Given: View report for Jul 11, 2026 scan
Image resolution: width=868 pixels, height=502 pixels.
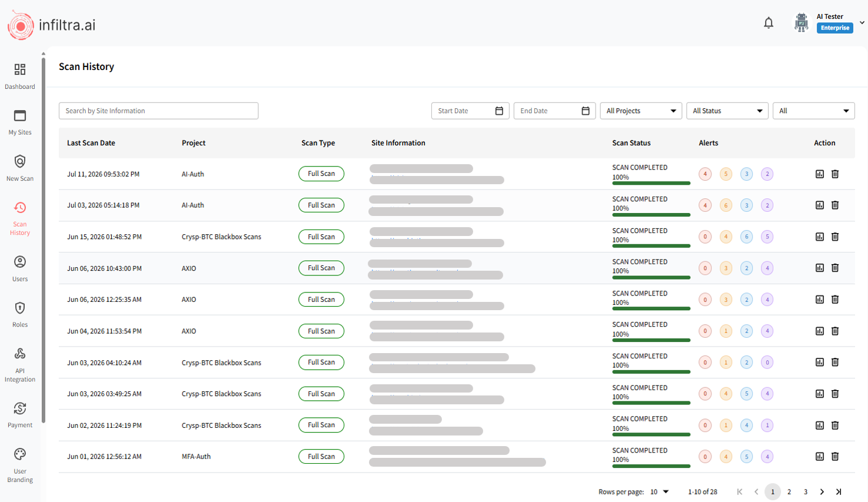Looking at the screenshot, I should point(820,174).
